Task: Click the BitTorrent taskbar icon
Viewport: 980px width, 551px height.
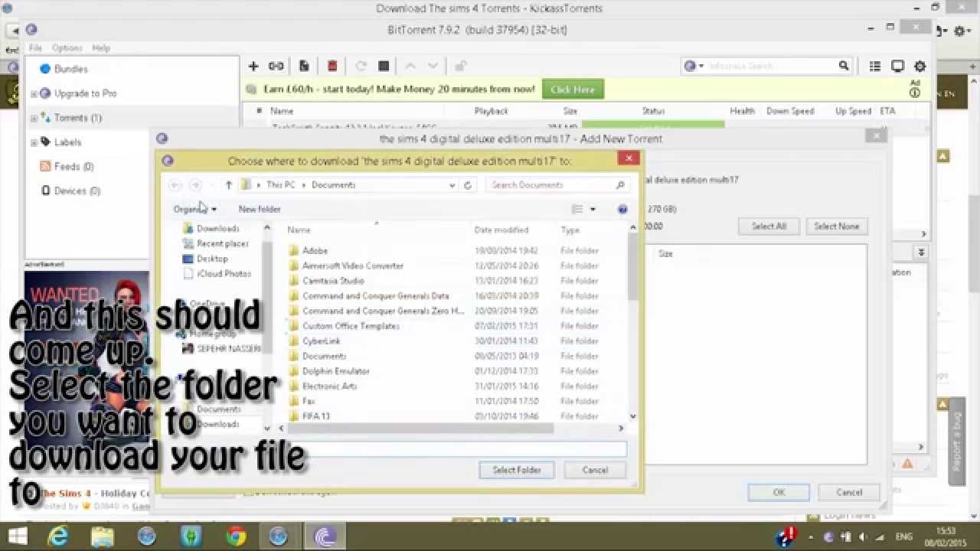Action: tap(325, 536)
